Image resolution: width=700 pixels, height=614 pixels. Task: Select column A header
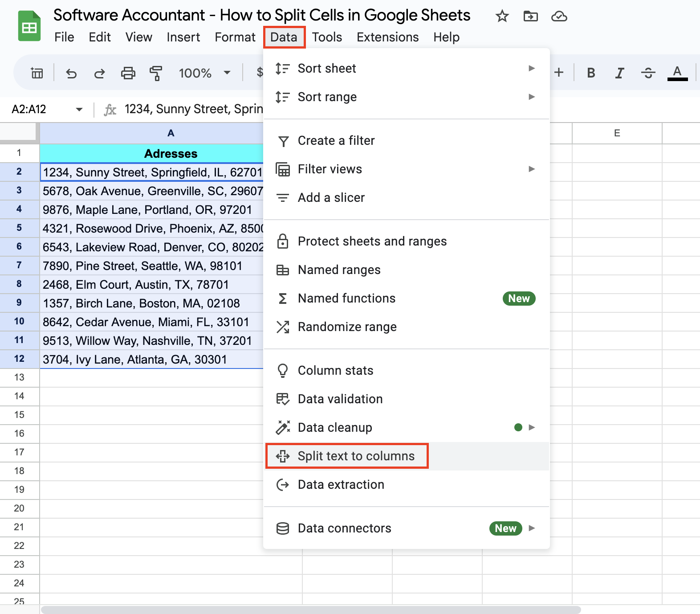[151, 133]
